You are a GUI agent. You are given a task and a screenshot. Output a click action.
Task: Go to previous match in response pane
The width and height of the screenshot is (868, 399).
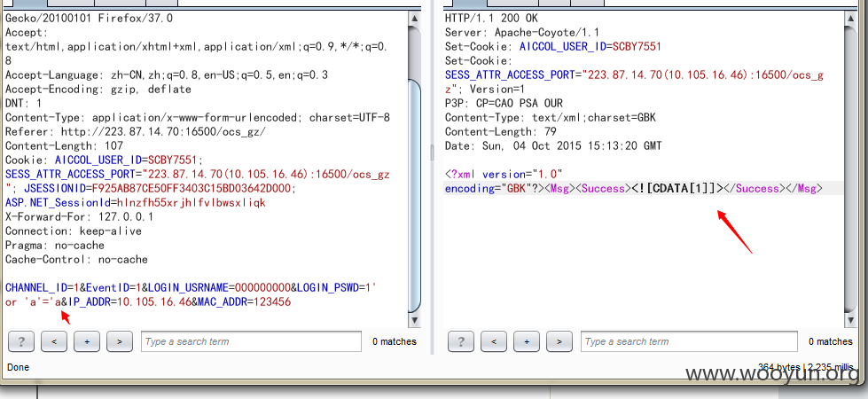[493, 341]
